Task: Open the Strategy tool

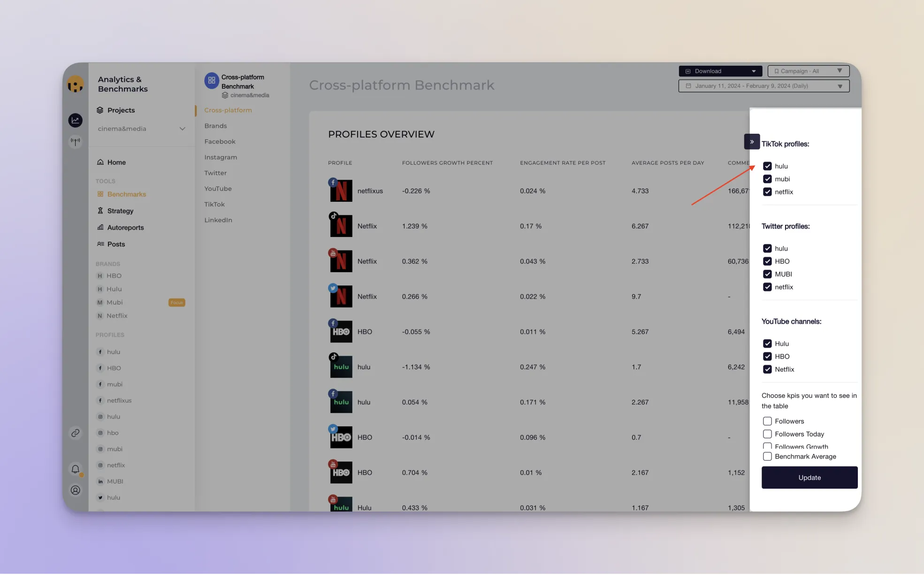Action: tap(120, 211)
